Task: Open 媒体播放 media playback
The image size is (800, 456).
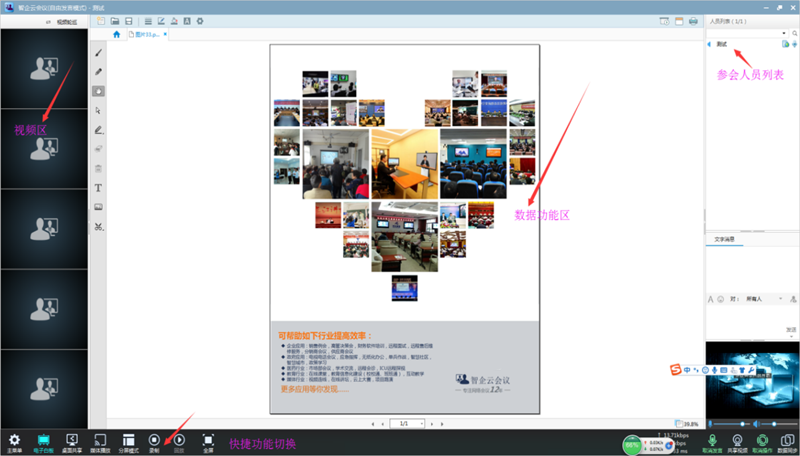Action: click(x=100, y=442)
